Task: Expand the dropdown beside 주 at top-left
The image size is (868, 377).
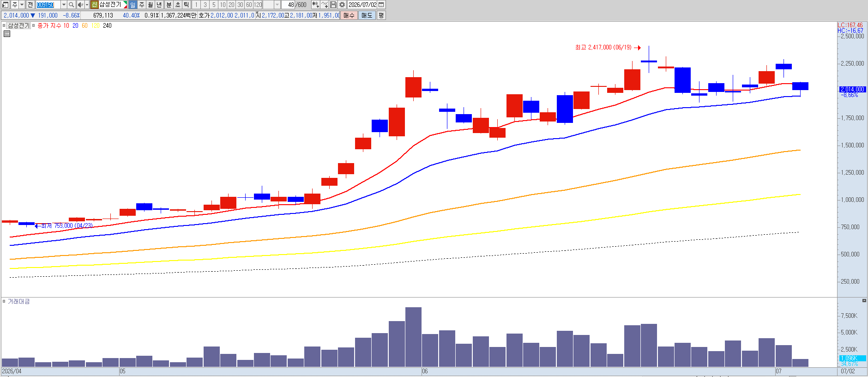Action: (x=22, y=5)
